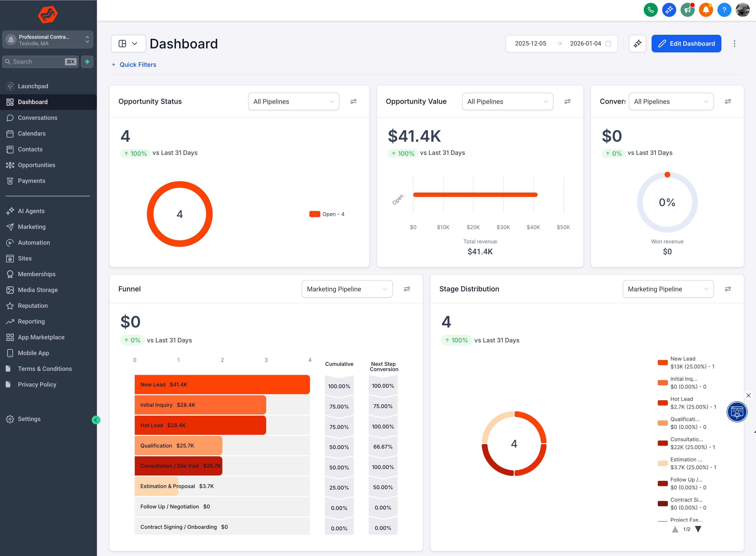
Task: Click the blue help question mark icon
Action: point(724,10)
